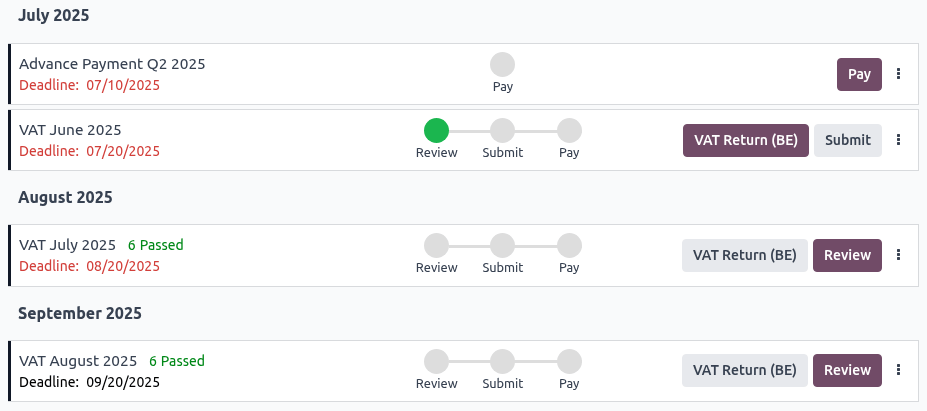Click '6 Passed' label on VAT August
The image size is (927, 411).
coord(176,361)
